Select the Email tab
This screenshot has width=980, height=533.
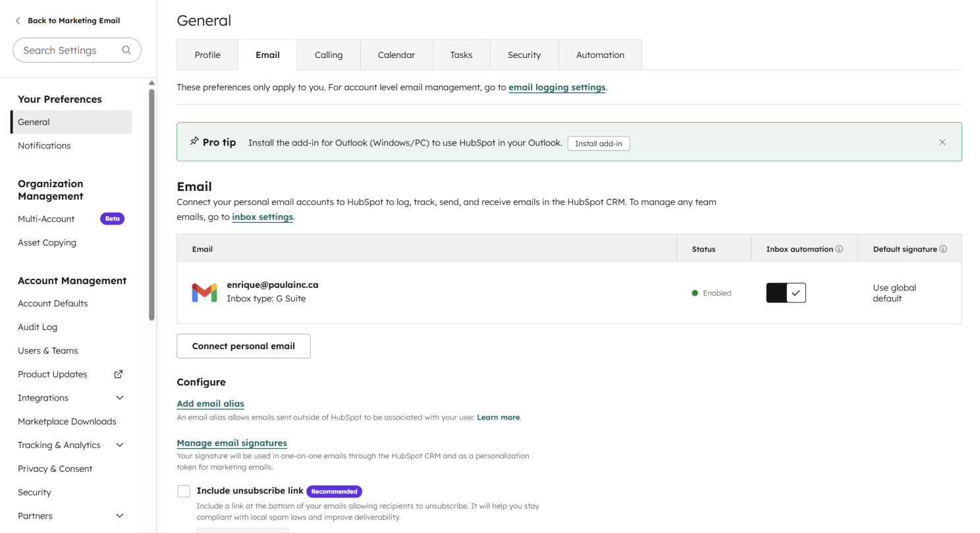coord(267,55)
